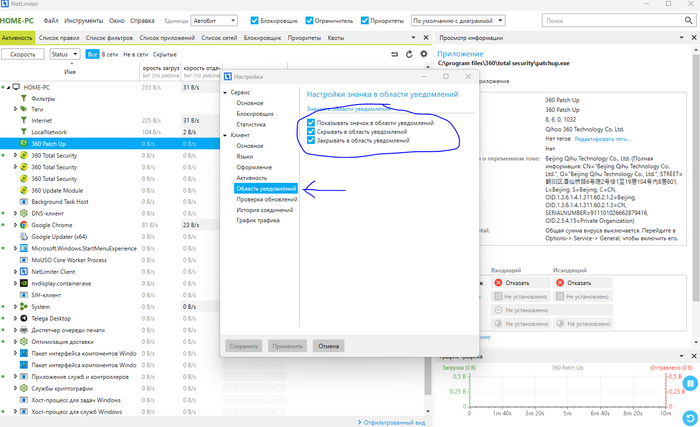Click the red deny icon under Входящий
This screenshot has height=427, width=700.
(x=499, y=283)
